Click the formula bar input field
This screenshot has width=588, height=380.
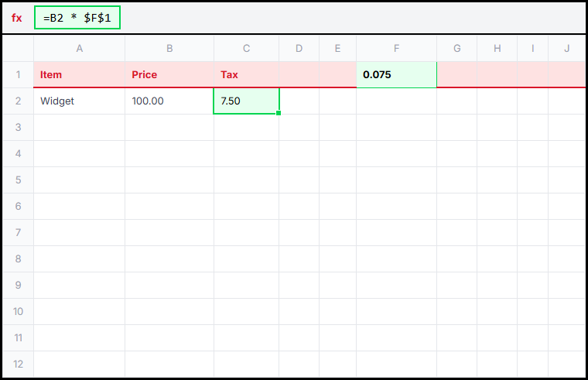77,18
